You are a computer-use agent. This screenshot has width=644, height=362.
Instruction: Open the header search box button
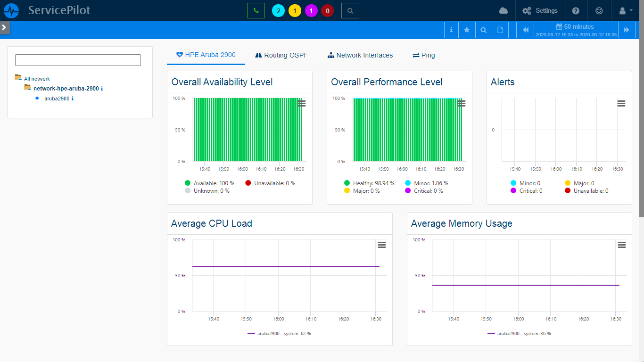coord(350,10)
